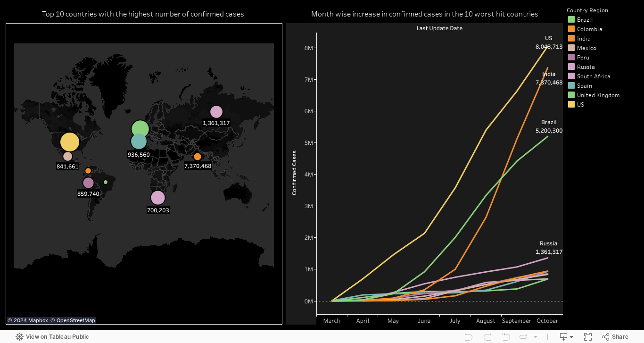Click the Russia line end label
This screenshot has width=644, height=343.
pos(549,248)
